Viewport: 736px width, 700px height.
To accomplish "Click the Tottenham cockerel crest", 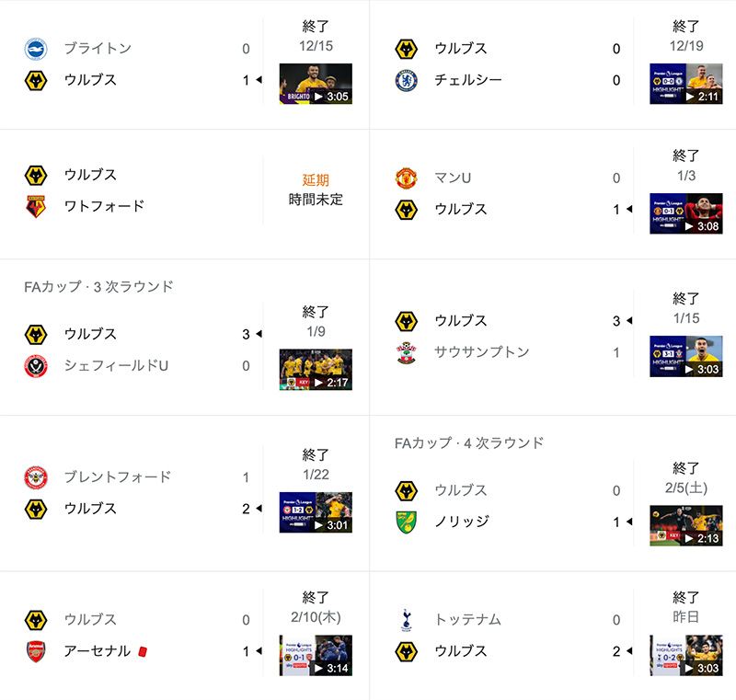I will coord(406,620).
